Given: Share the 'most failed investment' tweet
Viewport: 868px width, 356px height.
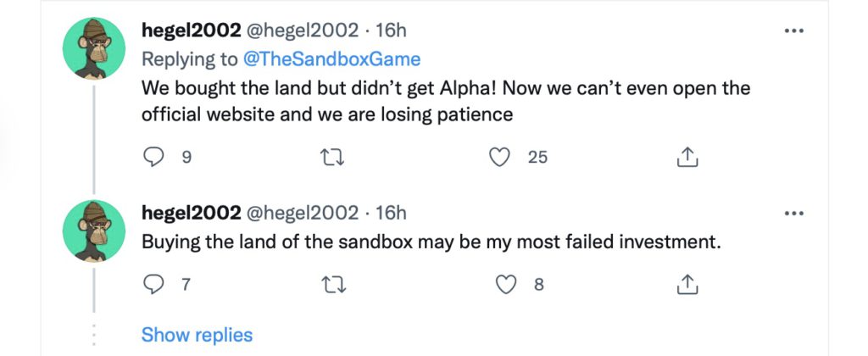Looking at the screenshot, I should click(687, 285).
